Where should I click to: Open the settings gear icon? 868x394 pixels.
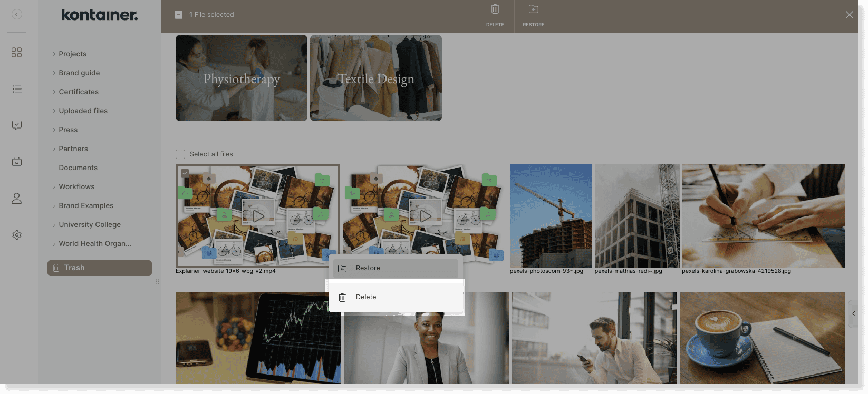(17, 235)
